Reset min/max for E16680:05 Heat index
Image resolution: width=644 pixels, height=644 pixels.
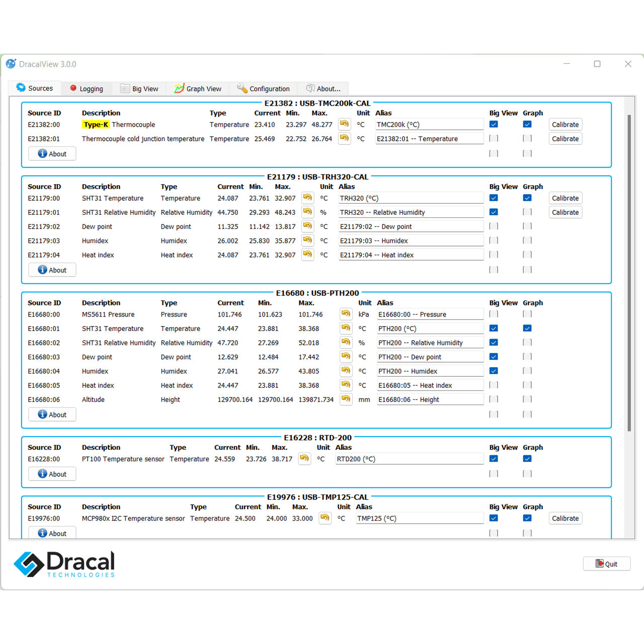point(346,384)
